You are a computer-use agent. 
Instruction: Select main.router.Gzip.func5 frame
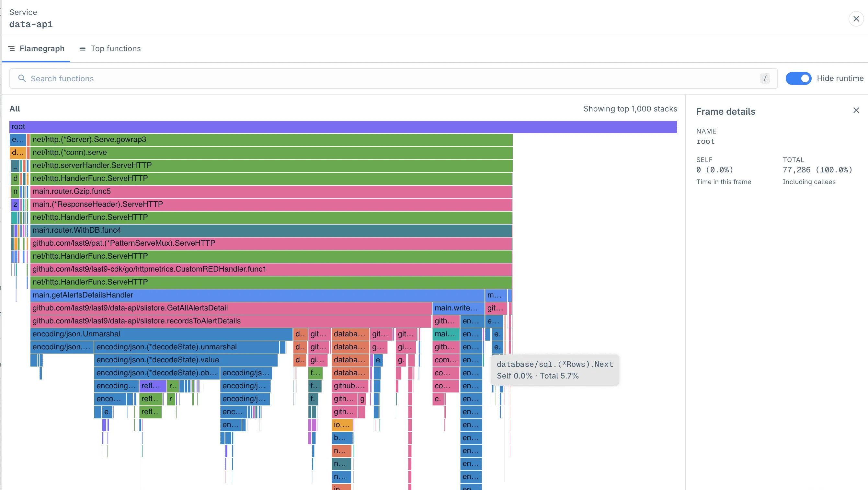click(271, 192)
